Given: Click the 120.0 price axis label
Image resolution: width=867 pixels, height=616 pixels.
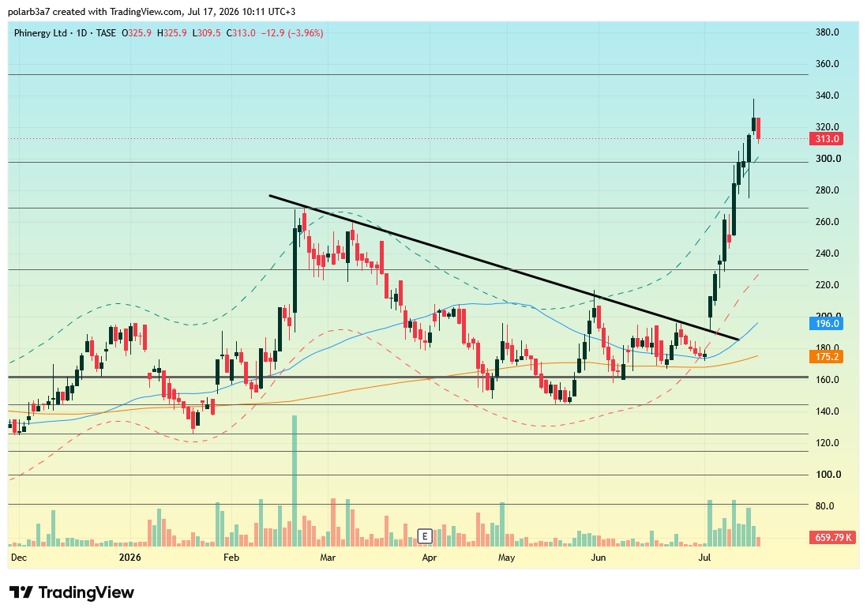Looking at the screenshot, I should (828, 443).
